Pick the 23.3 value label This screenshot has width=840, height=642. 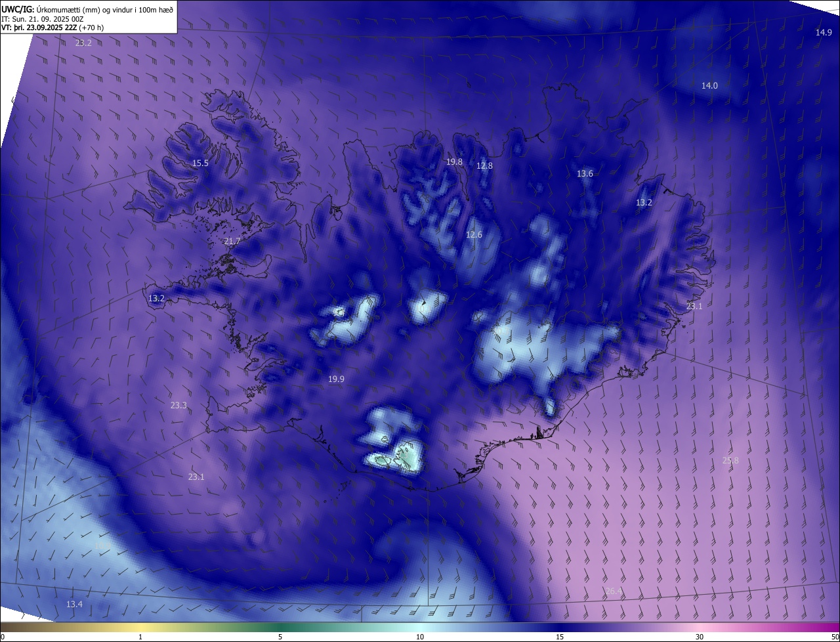point(178,405)
